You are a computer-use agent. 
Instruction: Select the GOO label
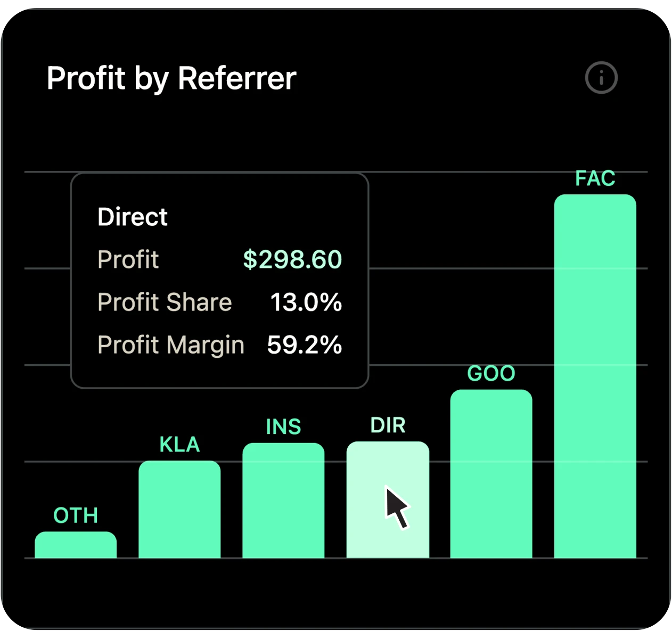[x=491, y=373]
